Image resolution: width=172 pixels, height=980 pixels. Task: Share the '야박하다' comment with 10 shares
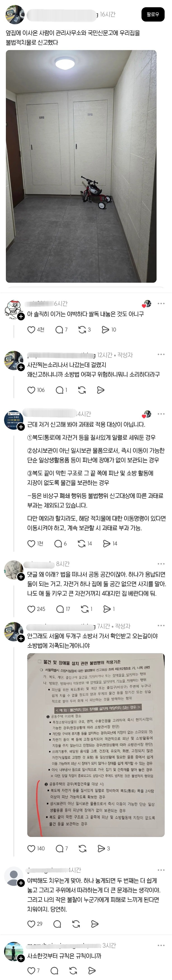(108, 330)
